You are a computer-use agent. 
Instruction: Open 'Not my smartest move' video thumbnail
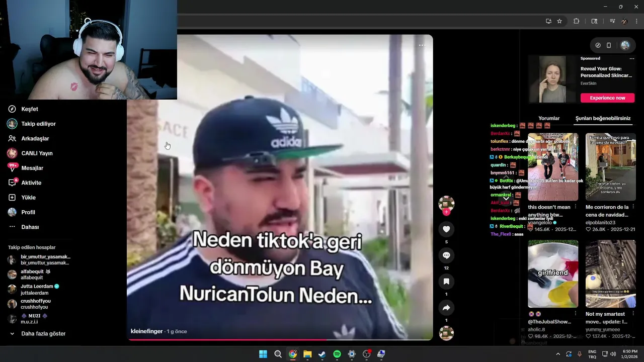pos(610,274)
